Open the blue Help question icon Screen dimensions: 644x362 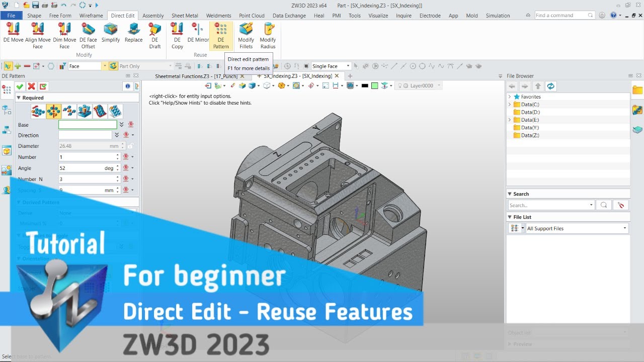pos(613,16)
